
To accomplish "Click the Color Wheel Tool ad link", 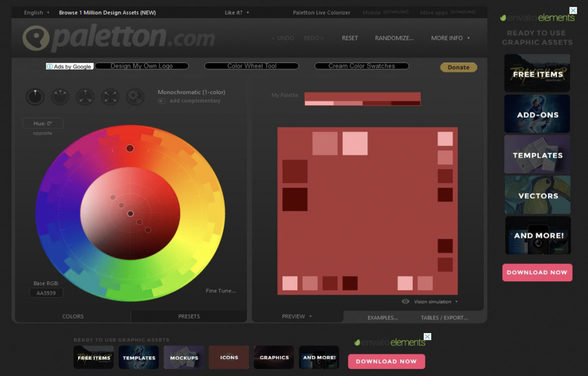I will coord(252,66).
